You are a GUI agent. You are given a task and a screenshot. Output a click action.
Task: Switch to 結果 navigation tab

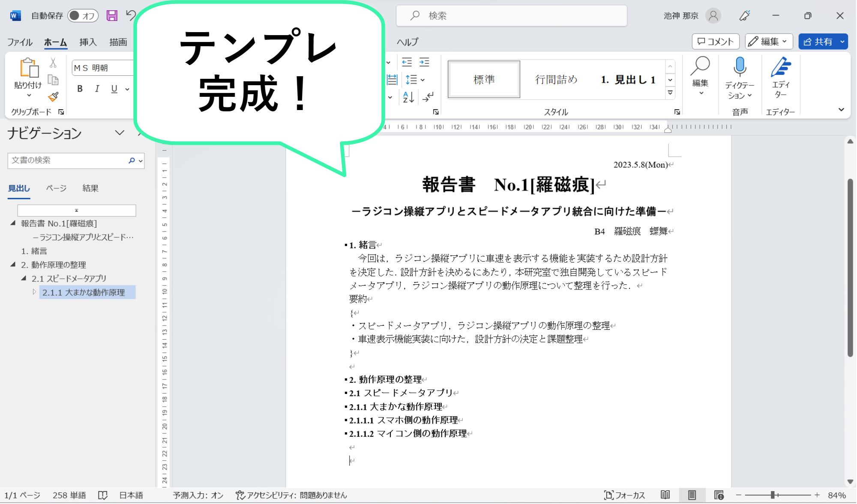[90, 188]
